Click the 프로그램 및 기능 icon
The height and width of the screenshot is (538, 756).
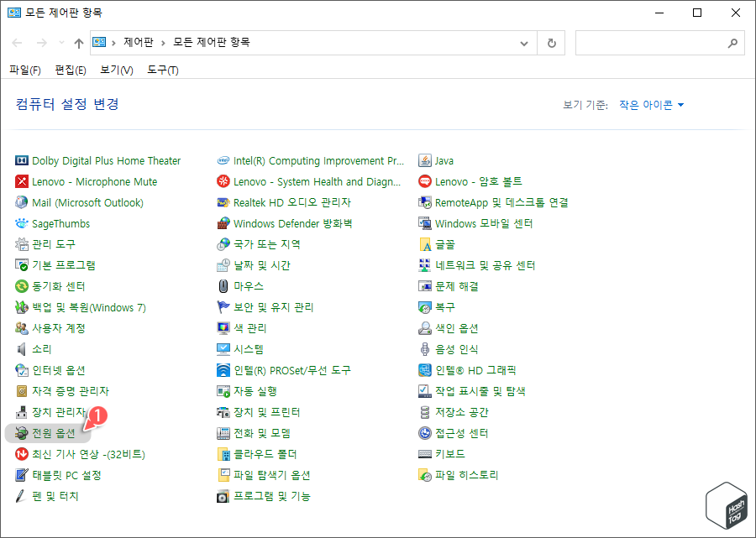(223, 496)
